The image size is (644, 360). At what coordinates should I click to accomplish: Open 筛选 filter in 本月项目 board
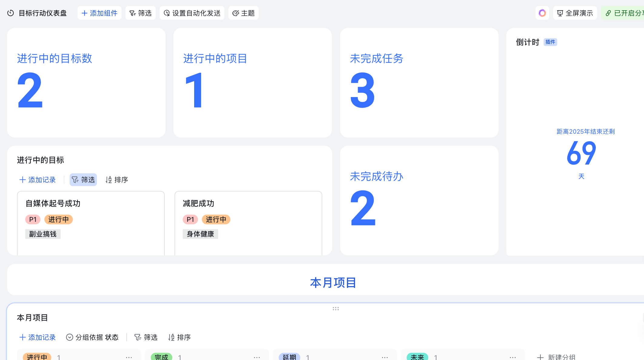pyautogui.click(x=146, y=337)
